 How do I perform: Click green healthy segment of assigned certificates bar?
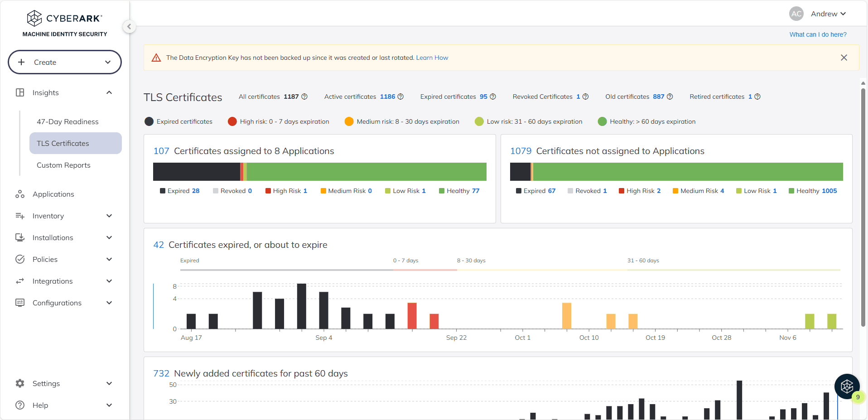pyautogui.click(x=366, y=172)
